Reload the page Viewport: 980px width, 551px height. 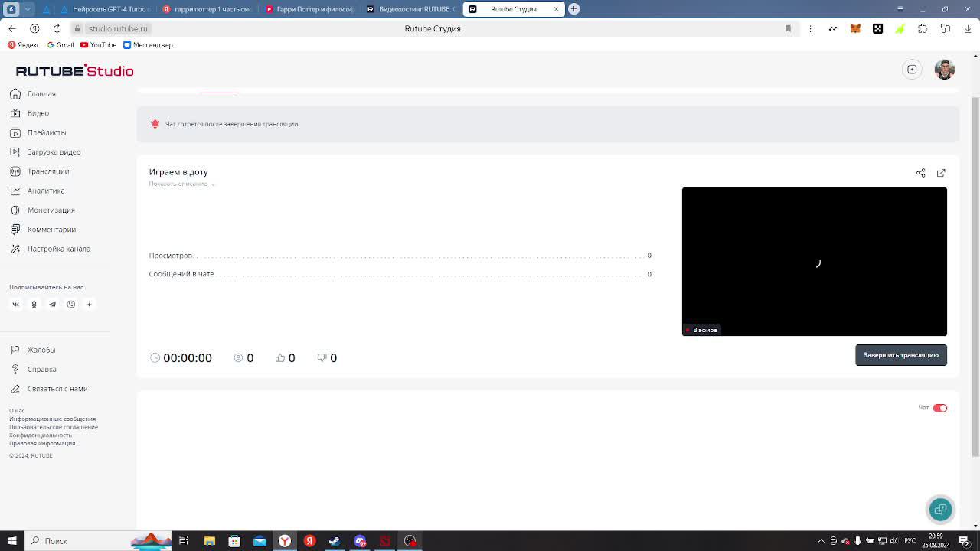57,28
